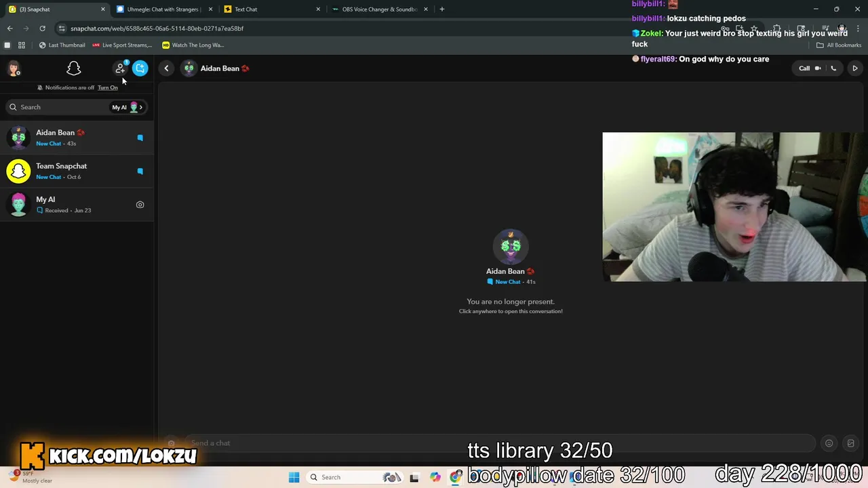The width and height of the screenshot is (868, 488).
Task: Open the emoji picker in the chat bar
Action: tap(829, 443)
